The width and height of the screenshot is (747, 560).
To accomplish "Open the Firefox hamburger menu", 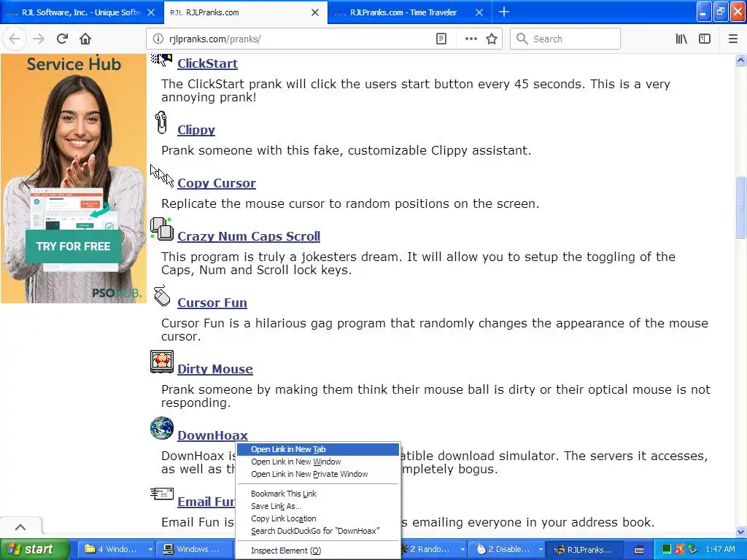I will click(x=732, y=39).
